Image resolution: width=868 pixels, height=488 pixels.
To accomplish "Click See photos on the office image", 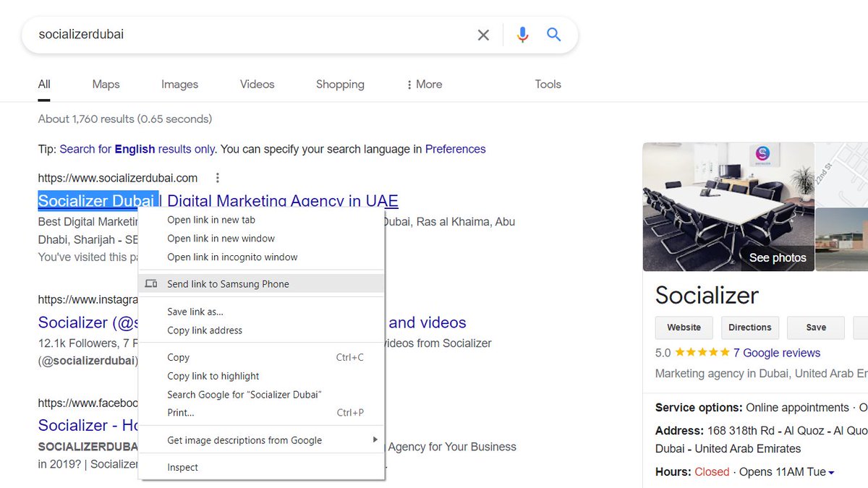I will (778, 257).
